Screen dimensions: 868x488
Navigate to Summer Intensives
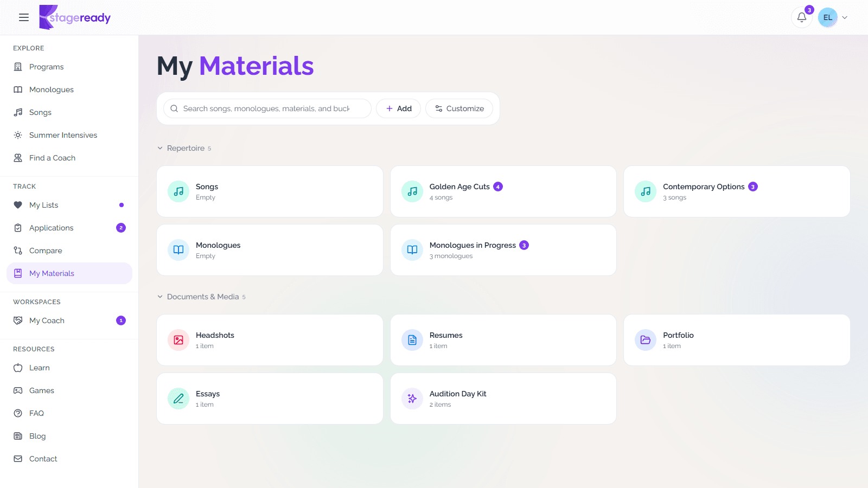(69, 135)
